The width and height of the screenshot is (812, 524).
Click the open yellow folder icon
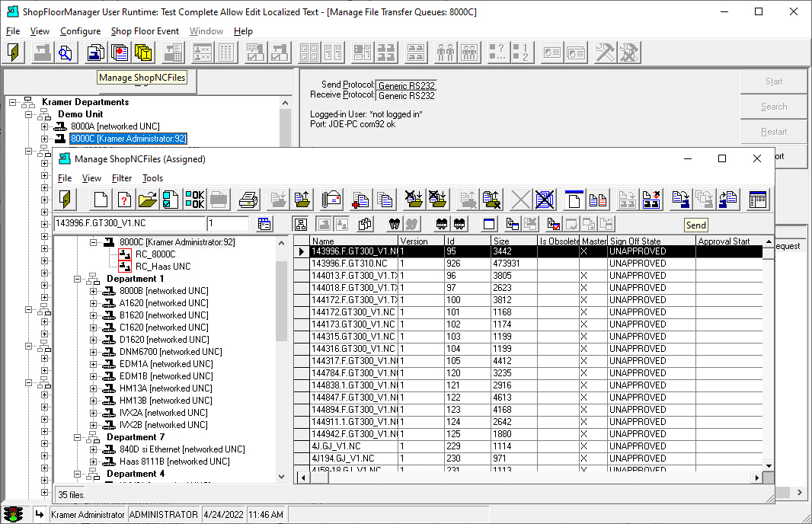[148, 200]
